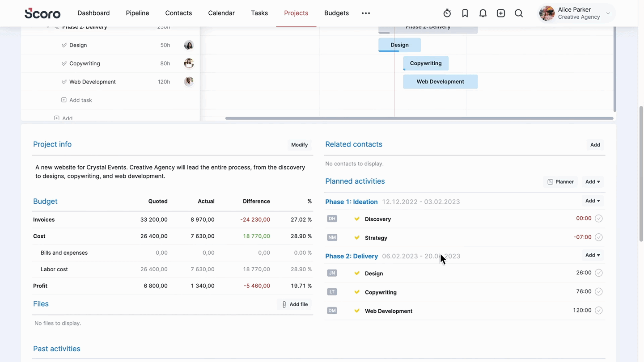Click the Copywriting bar in Gantt chart
The image size is (644, 362).
(426, 63)
